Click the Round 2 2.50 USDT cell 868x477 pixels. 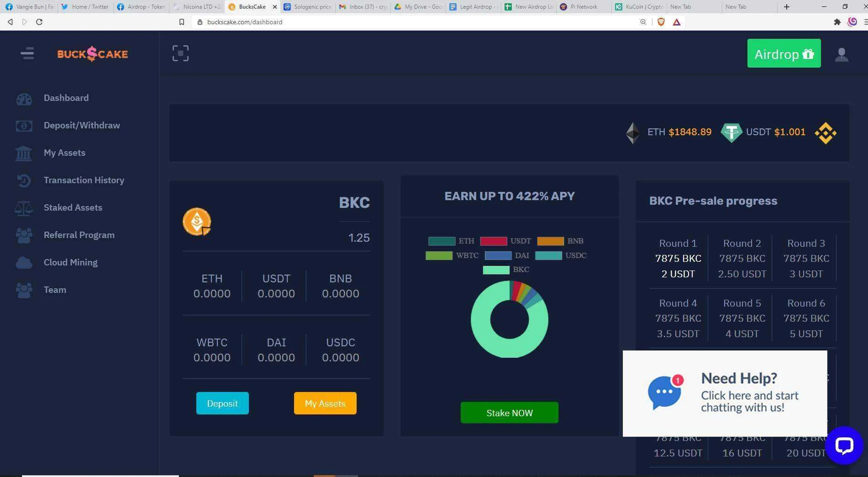click(x=742, y=259)
